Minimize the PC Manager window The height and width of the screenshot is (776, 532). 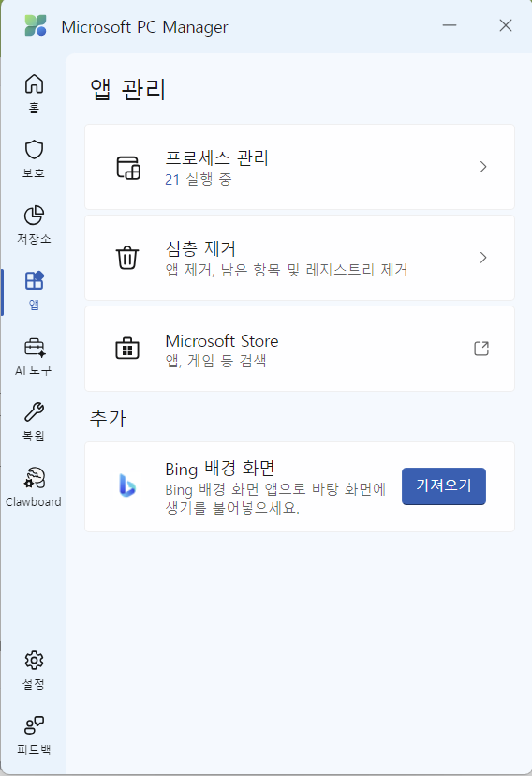click(450, 25)
